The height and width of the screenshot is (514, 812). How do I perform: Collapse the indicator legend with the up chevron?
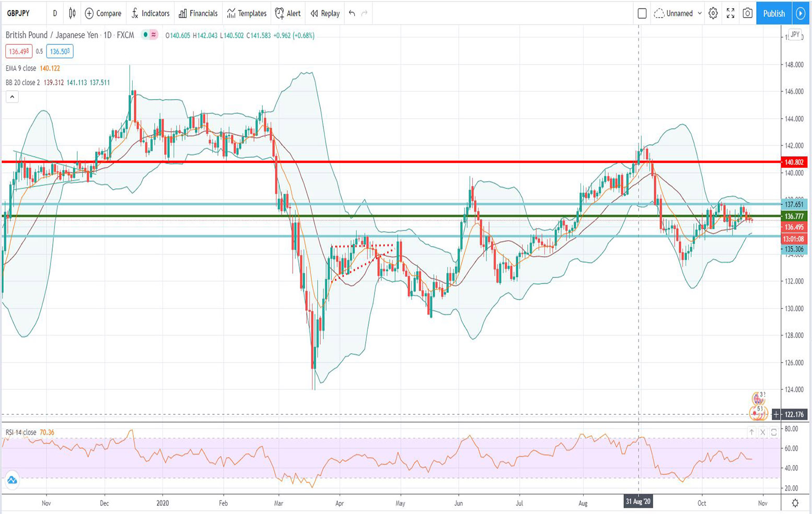point(11,97)
